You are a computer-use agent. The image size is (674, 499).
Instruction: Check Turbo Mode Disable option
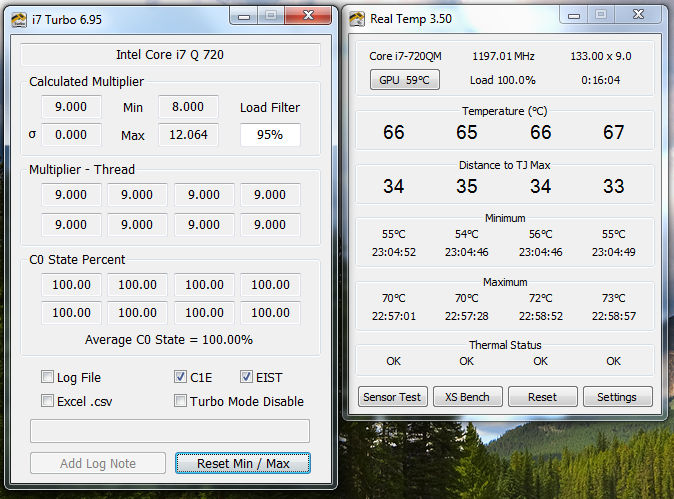click(180, 401)
